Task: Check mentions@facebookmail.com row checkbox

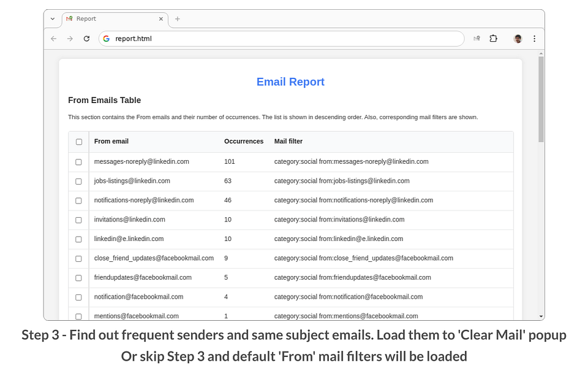Action: pos(78,316)
